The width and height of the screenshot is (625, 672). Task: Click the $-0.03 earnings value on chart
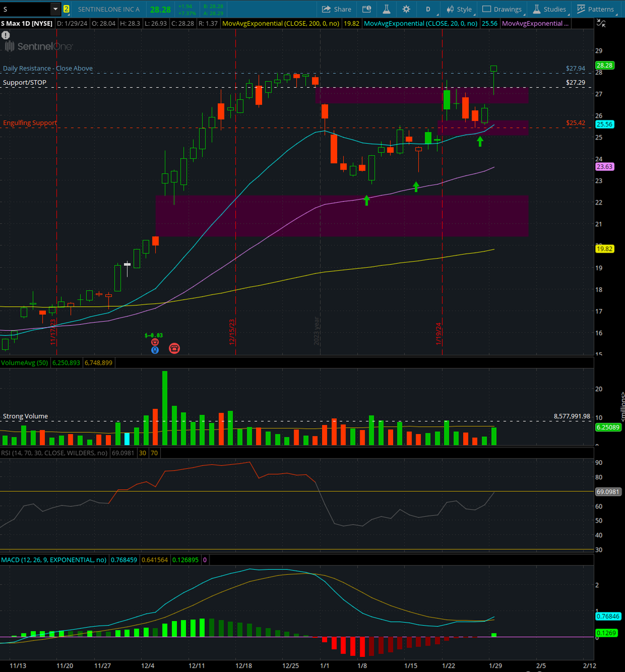coord(153,335)
